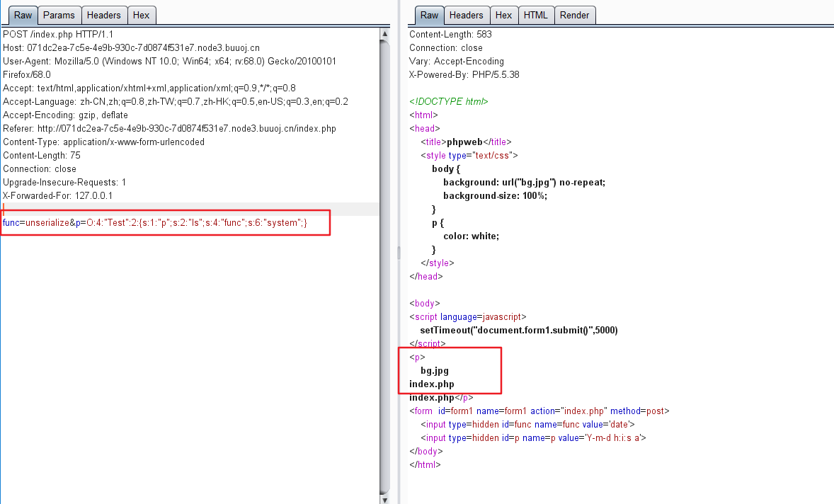
Task: Click the 'Vary: Accept-Encoding' response header
Action: [457, 61]
